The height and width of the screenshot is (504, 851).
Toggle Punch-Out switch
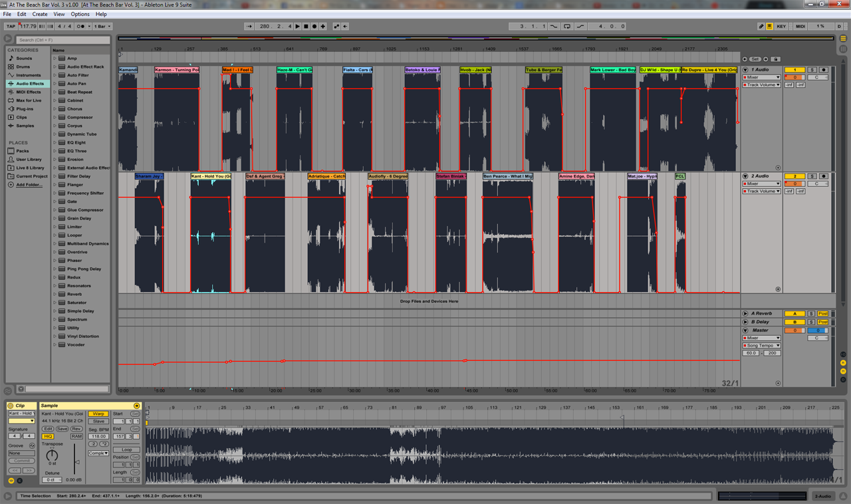tap(580, 27)
